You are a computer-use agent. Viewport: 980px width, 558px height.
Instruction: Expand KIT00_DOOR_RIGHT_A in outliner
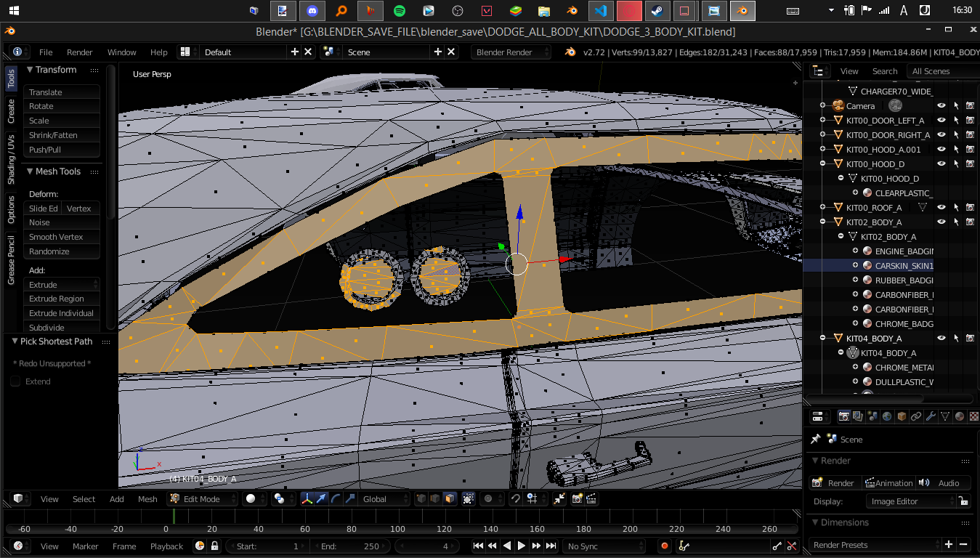tap(823, 135)
